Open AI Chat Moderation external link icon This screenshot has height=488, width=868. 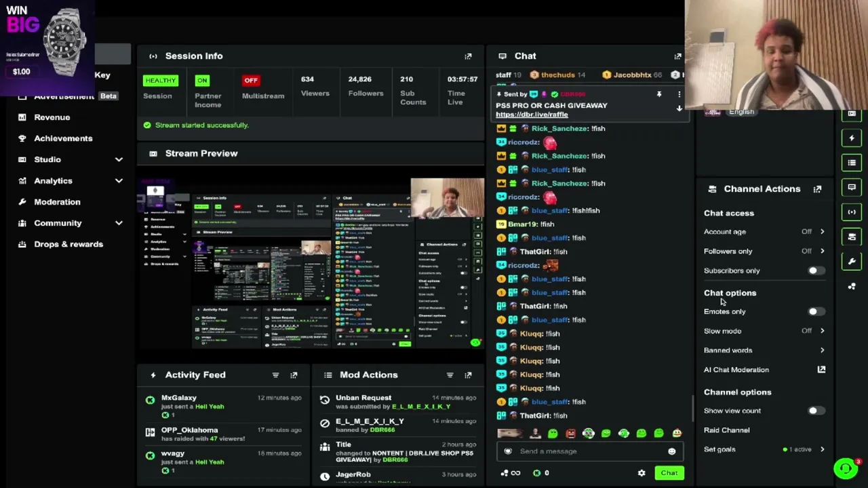point(821,369)
